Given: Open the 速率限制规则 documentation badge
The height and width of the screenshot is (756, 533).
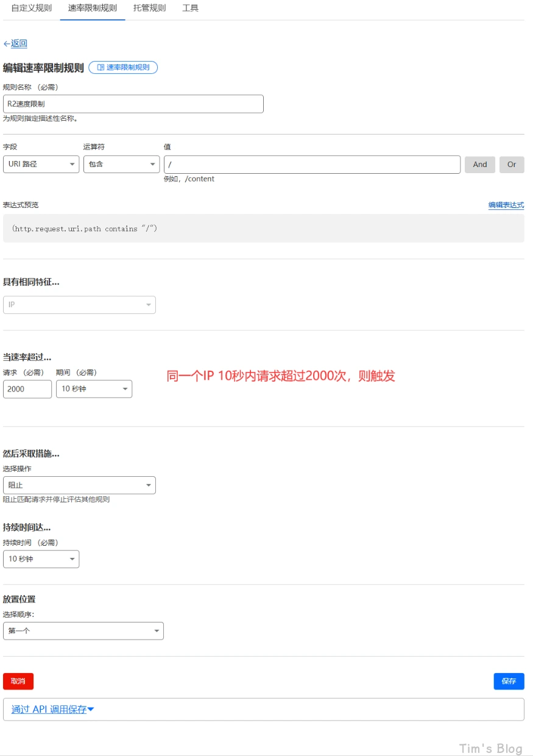Looking at the screenshot, I should coord(123,68).
